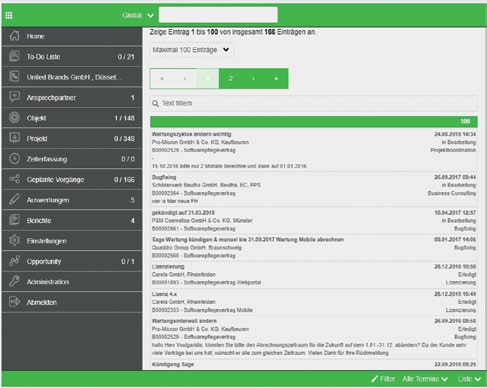Go to pagination page 2
Viewport: 487px width, 388px height.
[230, 79]
